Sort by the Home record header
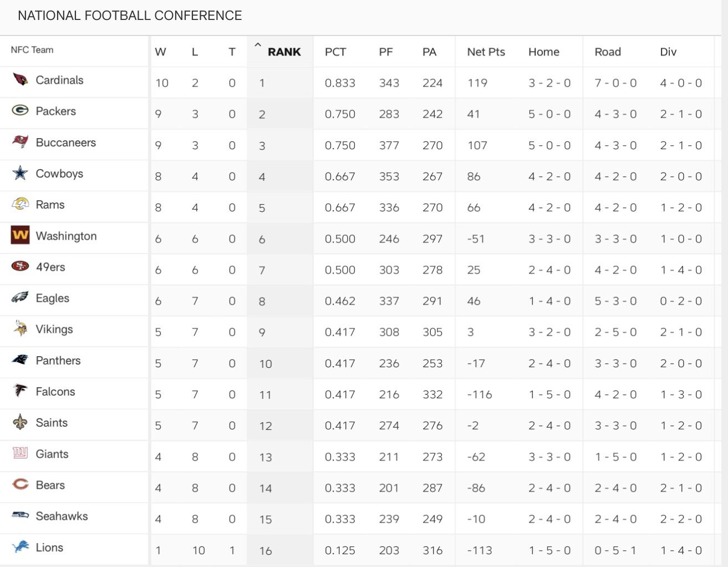Screen dimensions: 728x567 point(543,52)
